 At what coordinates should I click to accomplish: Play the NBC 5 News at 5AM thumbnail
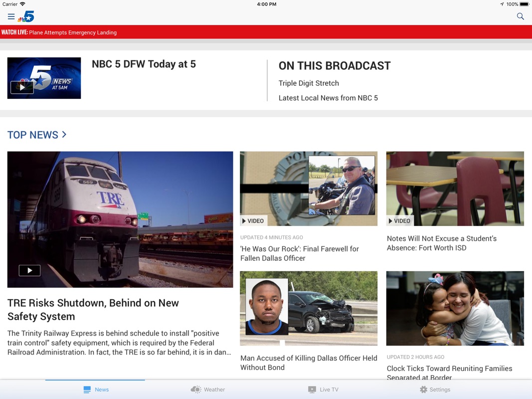click(44, 78)
